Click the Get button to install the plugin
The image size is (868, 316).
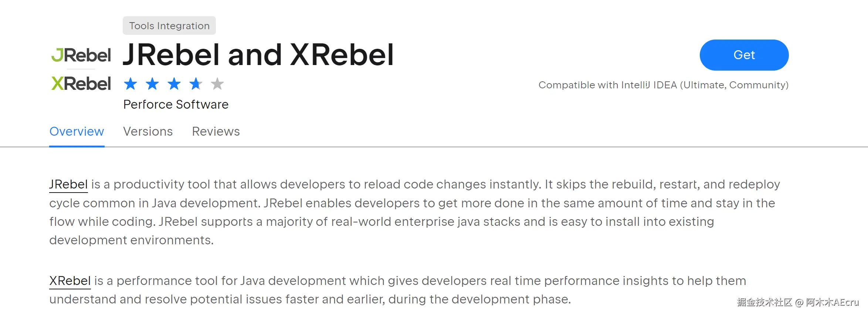744,55
